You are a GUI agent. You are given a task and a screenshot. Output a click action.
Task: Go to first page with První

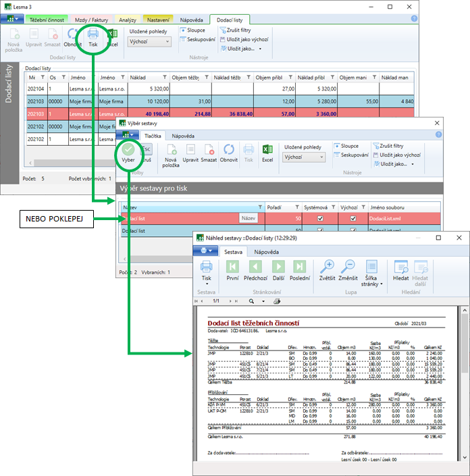232,267
